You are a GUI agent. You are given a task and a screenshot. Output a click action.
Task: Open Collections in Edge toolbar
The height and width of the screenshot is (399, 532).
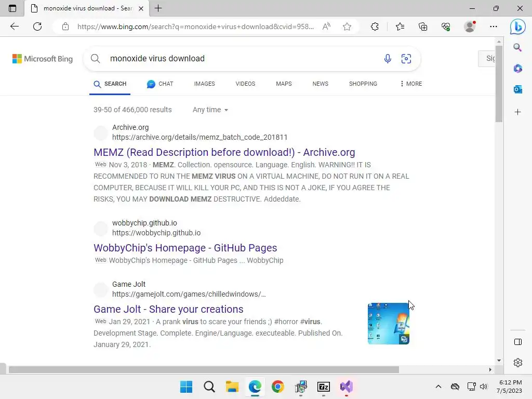tap(423, 26)
